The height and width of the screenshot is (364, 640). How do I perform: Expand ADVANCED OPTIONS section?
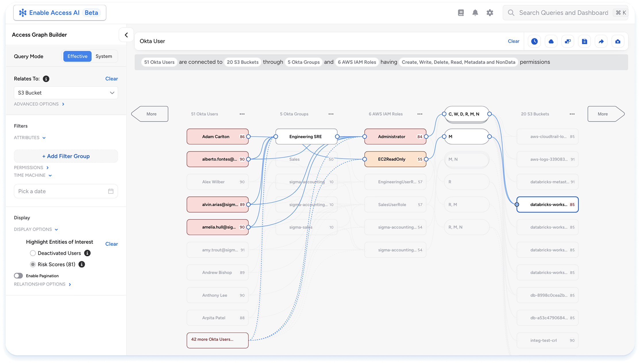(39, 104)
